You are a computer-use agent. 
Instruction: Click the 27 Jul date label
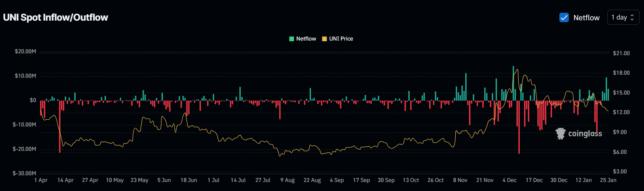pyautogui.click(x=263, y=180)
